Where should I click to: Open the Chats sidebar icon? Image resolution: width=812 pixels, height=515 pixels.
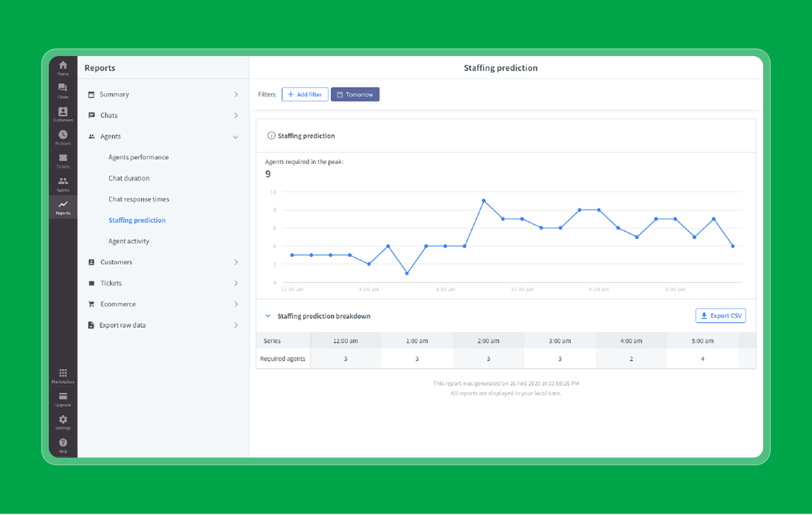63,91
